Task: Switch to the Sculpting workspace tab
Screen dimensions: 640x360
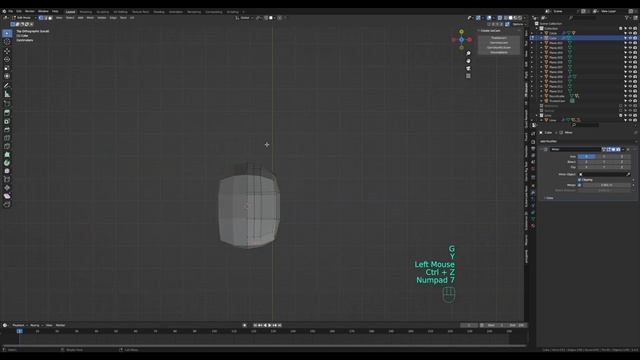Action: click(103, 12)
